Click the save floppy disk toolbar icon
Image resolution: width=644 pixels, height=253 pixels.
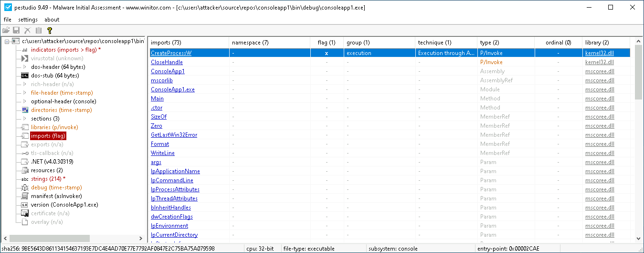16,31
